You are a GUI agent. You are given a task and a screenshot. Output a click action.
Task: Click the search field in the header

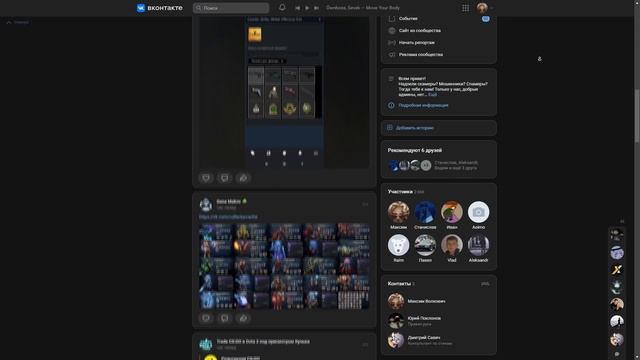(x=231, y=8)
